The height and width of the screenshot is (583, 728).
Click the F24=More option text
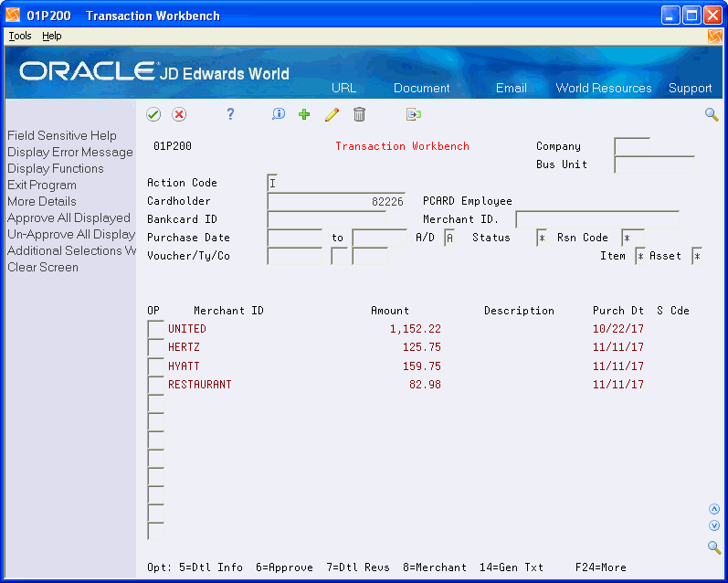600,567
